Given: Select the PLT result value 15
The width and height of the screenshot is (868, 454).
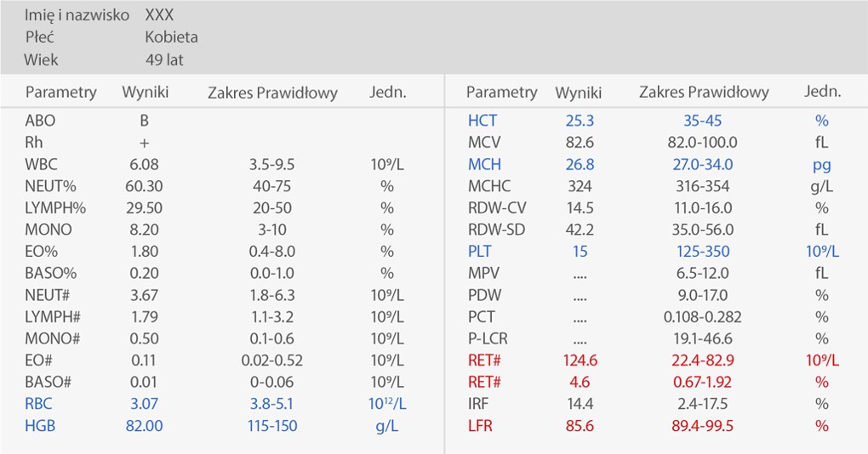Looking at the screenshot, I should point(580,252).
